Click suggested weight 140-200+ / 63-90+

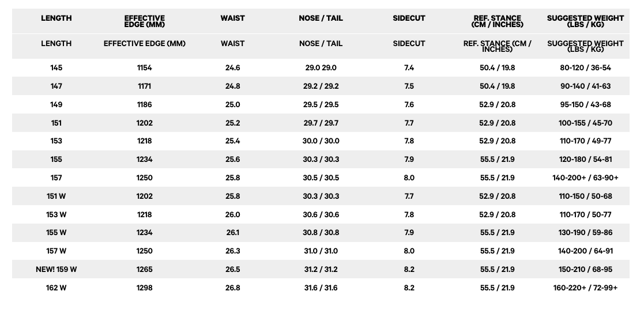[585, 178]
